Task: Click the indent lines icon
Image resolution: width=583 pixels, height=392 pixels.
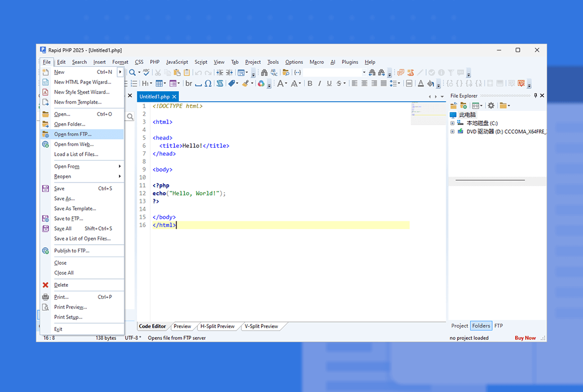Action: tap(220, 72)
